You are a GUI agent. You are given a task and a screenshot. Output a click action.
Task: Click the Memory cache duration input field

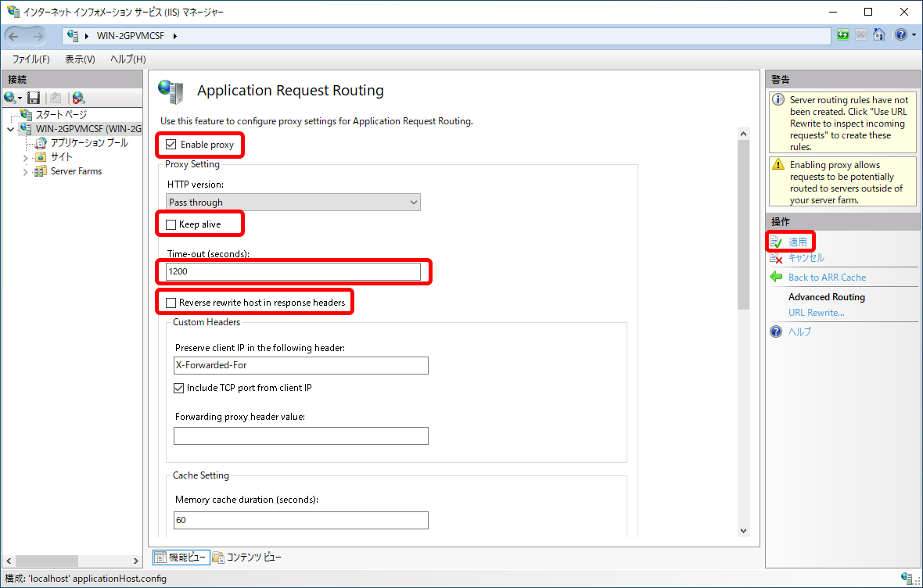pyautogui.click(x=301, y=520)
